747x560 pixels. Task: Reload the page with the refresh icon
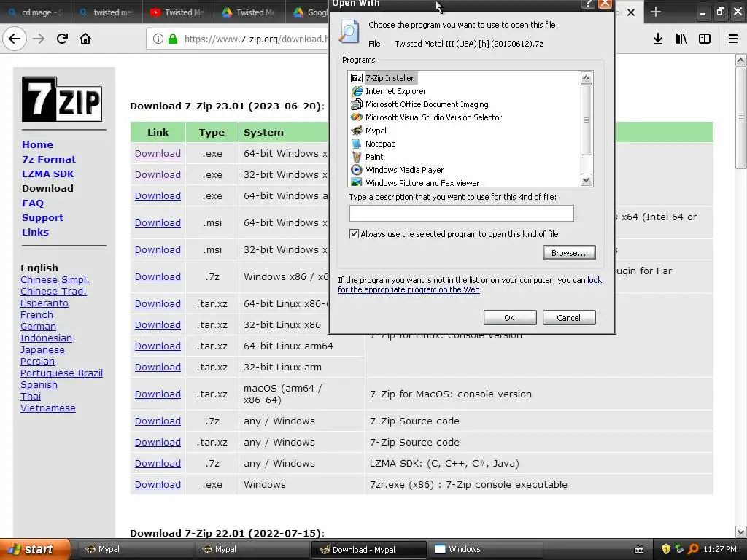tap(62, 39)
